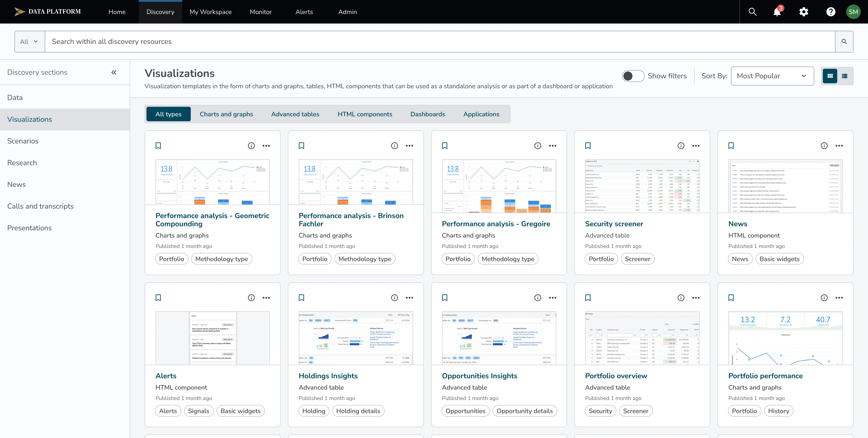Screen dimensions: 868x438
Task: Open more options on the News card
Action: coord(839,146)
